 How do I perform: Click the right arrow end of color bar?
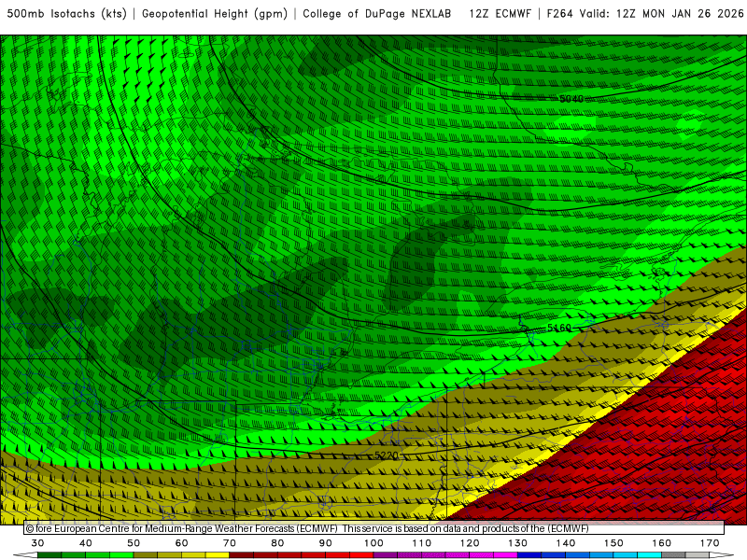point(721,555)
